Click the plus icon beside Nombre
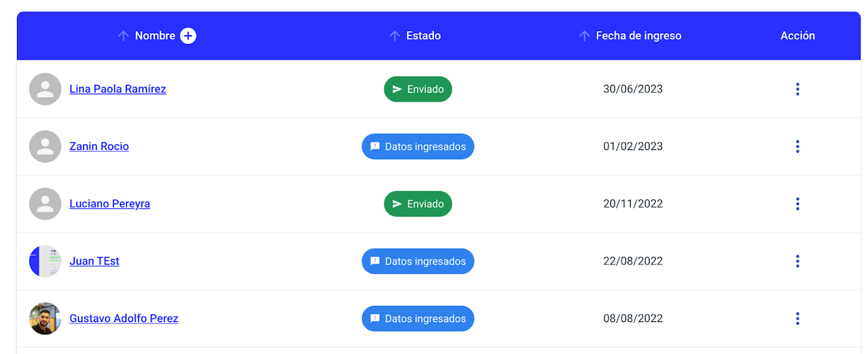This screenshot has height=354, width=868. click(x=188, y=36)
